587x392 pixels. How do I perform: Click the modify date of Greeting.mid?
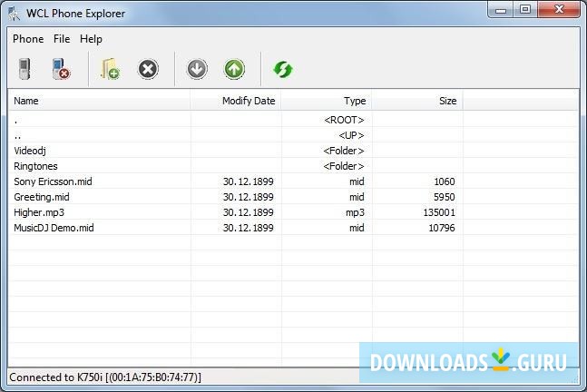[x=249, y=197]
